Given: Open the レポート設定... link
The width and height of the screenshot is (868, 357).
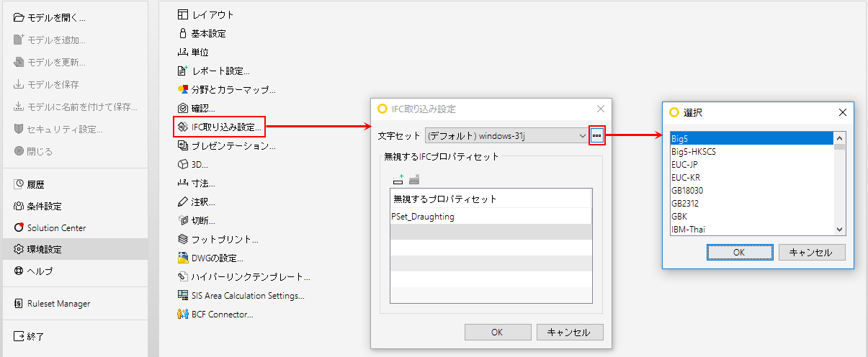Looking at the screenshot, I should tap(220, 71).
